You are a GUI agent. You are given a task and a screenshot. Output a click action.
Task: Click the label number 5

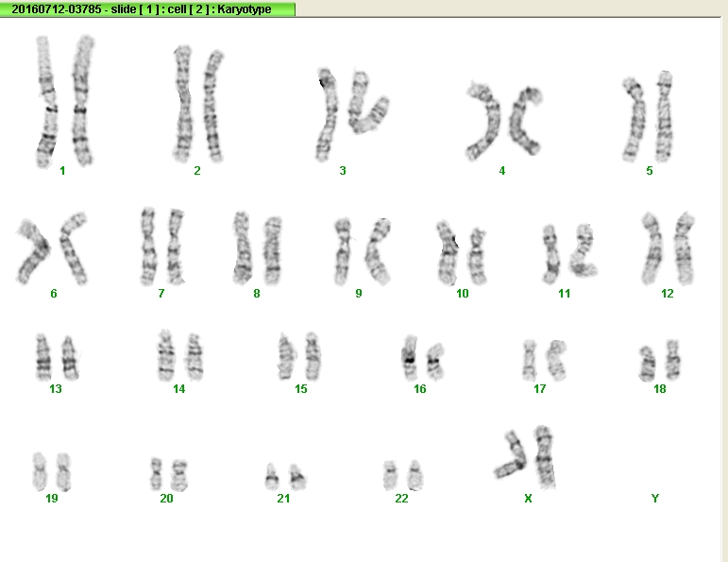click(650, 171)
